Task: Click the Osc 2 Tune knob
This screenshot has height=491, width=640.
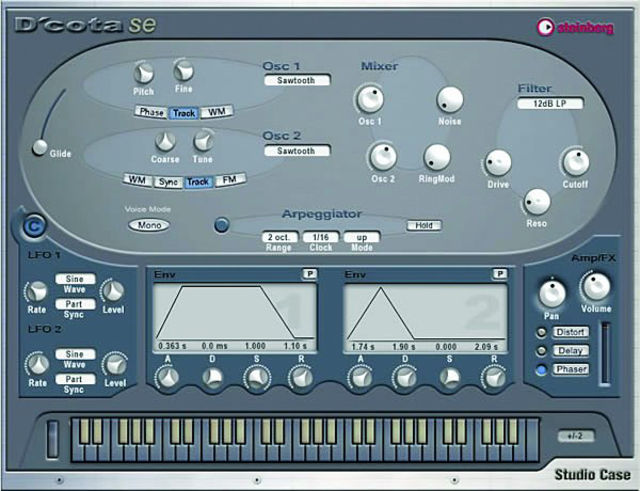Action: [x=203, y=141]
